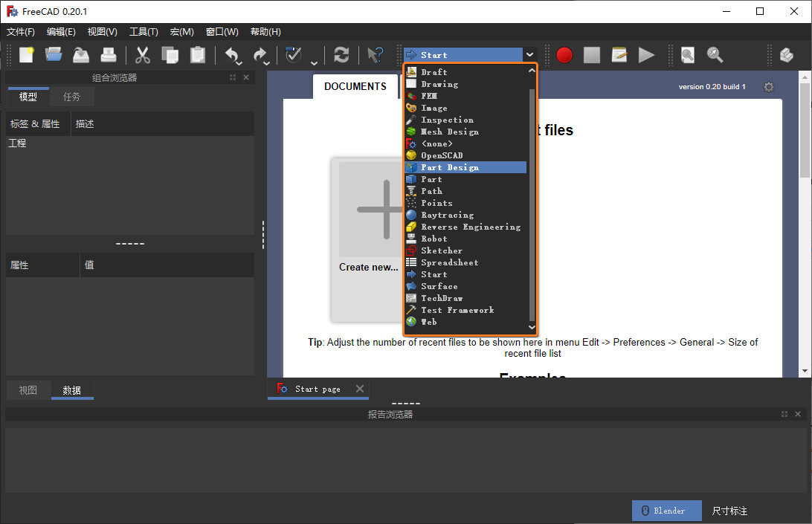This screenshot has height=524, width=812.
Task: Click the Copy icon
Action: pyautogui.click(x=170, y=54)
